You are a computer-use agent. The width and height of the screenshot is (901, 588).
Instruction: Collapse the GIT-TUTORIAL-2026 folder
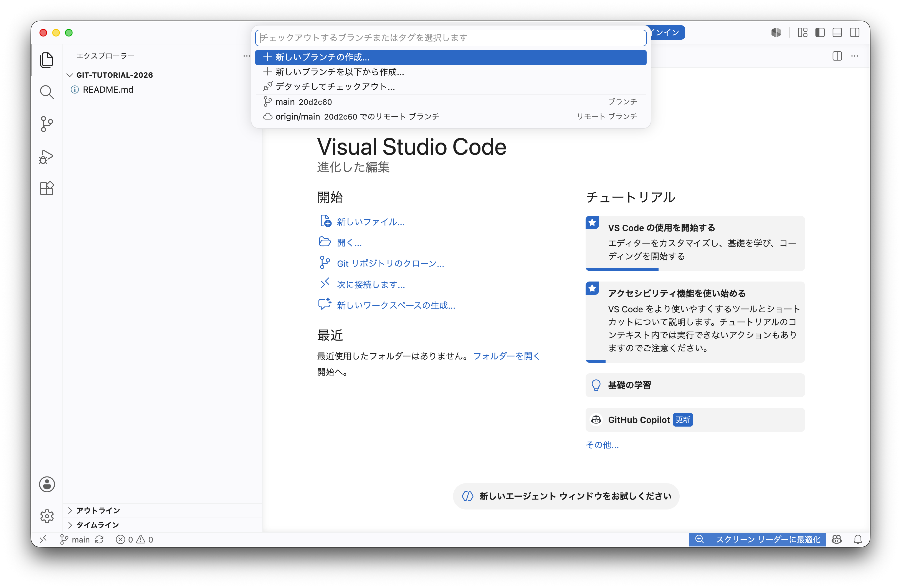coord(163,75)
